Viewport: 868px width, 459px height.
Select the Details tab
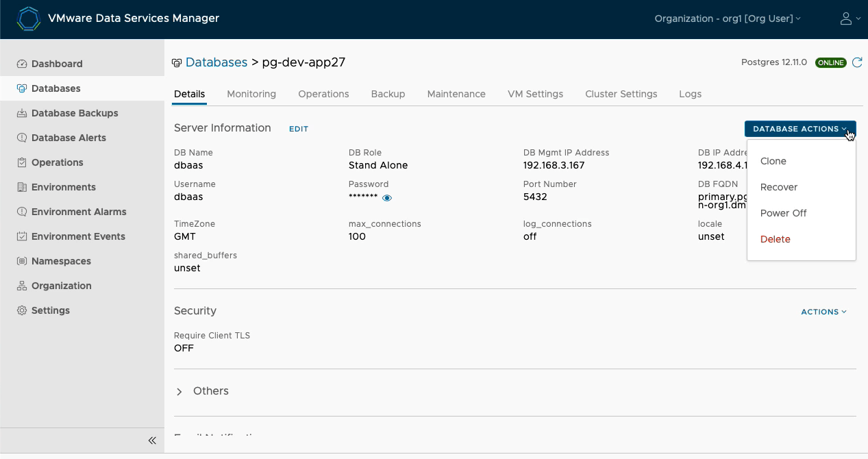click(x=189, y=94)
